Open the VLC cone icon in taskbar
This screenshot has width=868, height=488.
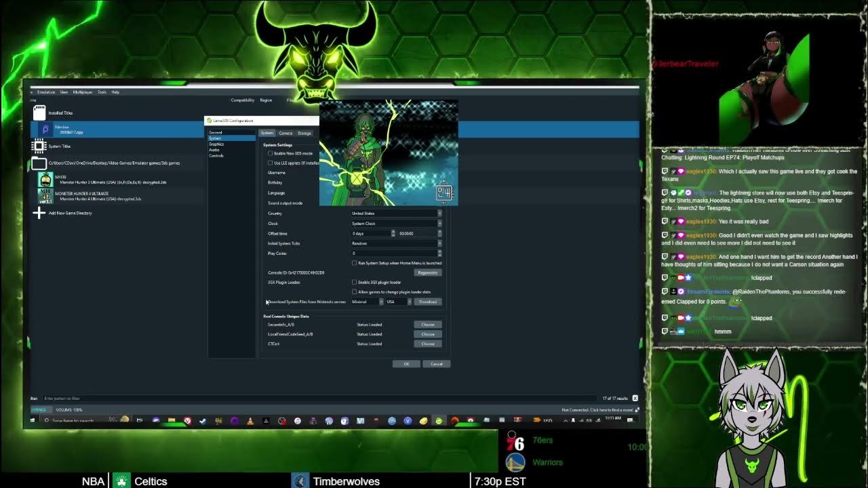tap(250, 420)
